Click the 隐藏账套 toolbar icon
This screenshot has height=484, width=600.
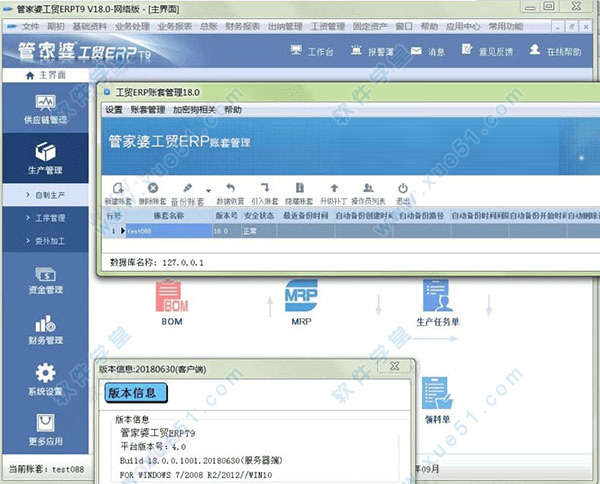(299, 188)
